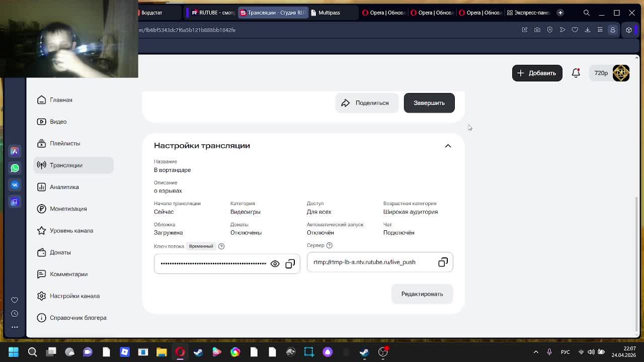Open the Opera taskbar icon
Image resolution: width=644 pixels, height=362 pixels.
coord(180,352)
